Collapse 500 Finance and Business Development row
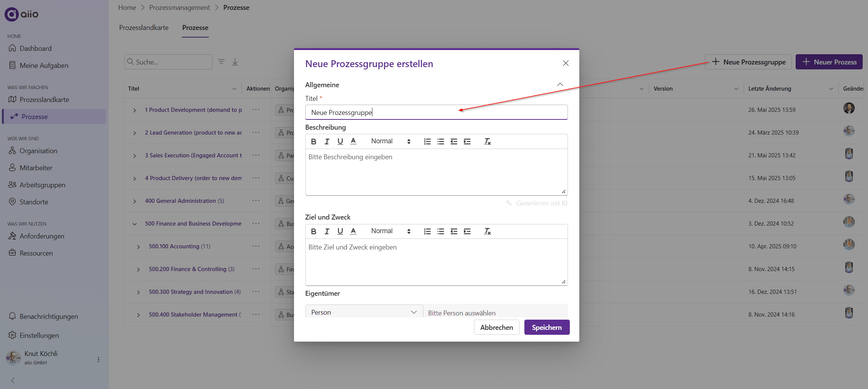Screen dimensions: 868x389 point(135,224)
